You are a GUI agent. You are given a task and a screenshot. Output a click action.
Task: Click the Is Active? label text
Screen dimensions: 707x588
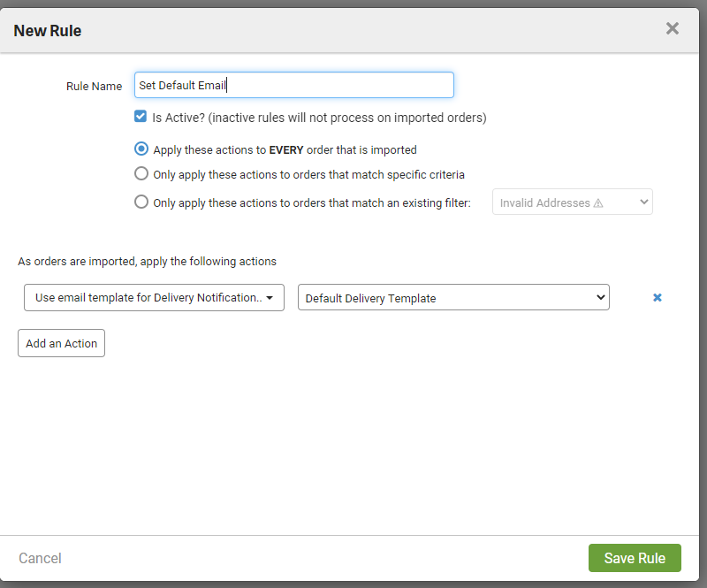pos(319,117)
